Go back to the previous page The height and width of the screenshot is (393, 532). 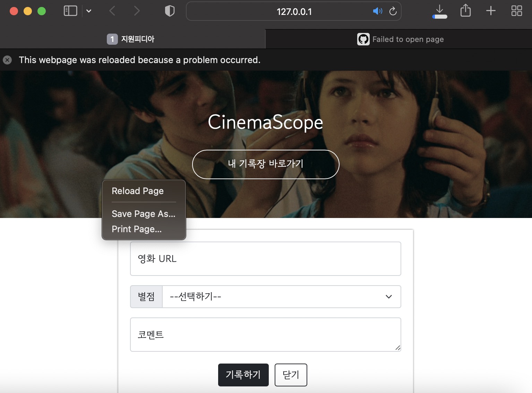(112, 11)
